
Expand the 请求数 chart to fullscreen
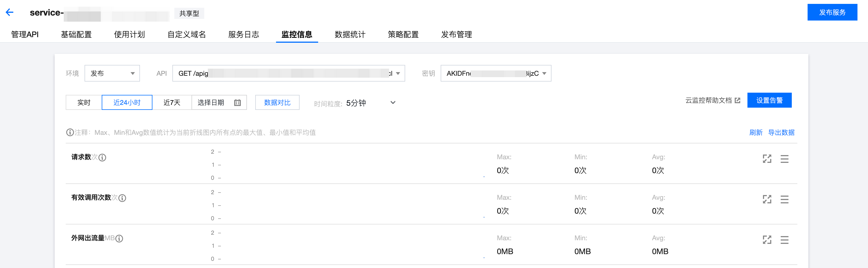pos(767,159)
